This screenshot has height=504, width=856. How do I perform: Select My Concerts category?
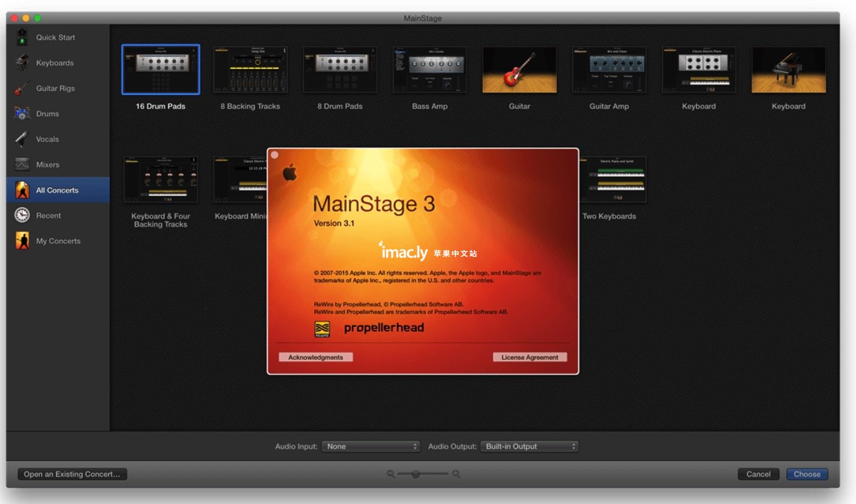[x=58, y=241]
